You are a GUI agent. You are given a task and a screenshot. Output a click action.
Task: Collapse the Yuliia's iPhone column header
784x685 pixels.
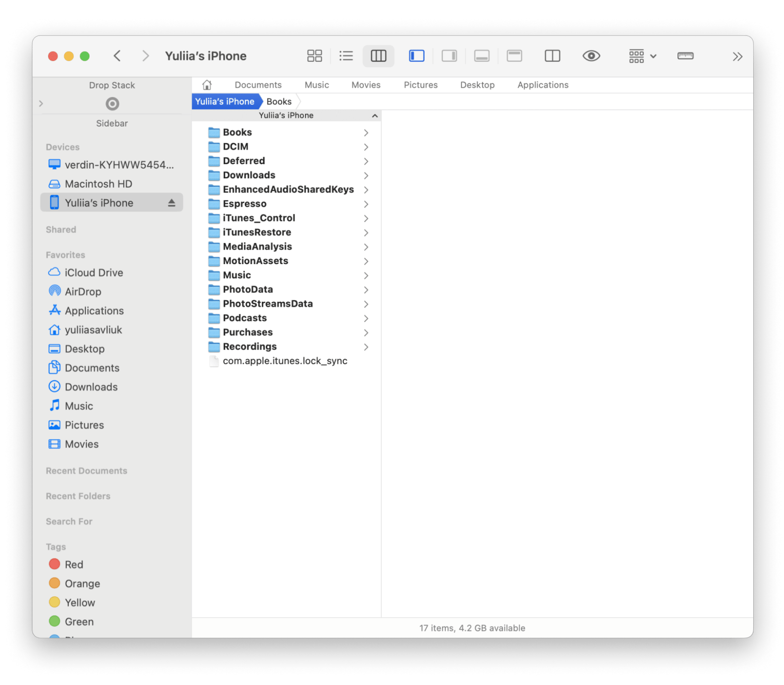[x=374, y=116]
